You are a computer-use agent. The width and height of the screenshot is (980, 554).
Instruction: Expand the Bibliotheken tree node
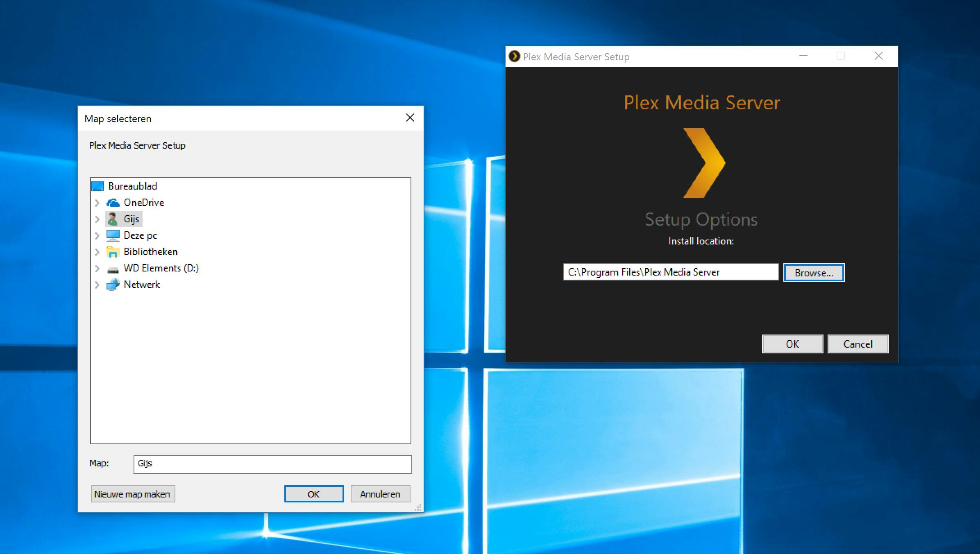click(97, 252)
